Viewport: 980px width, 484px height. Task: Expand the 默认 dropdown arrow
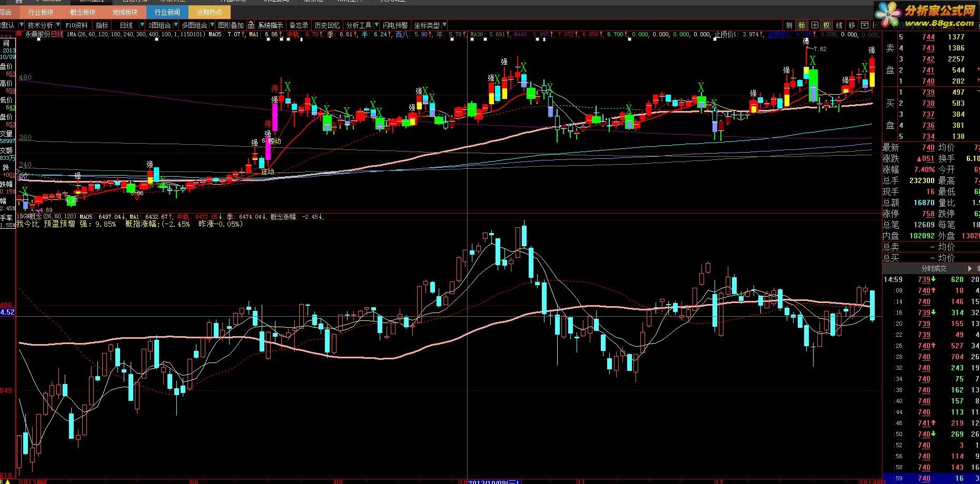pos(22,25)
